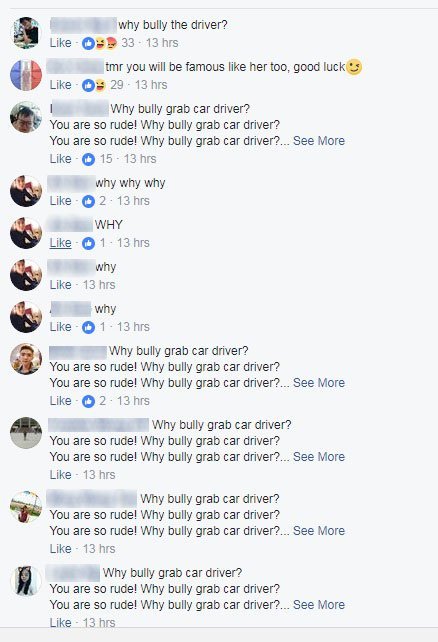Click thumbs-up icon on 'why why why' comment
This screenshot has height=642, width=438.
[x=88, y=201]
